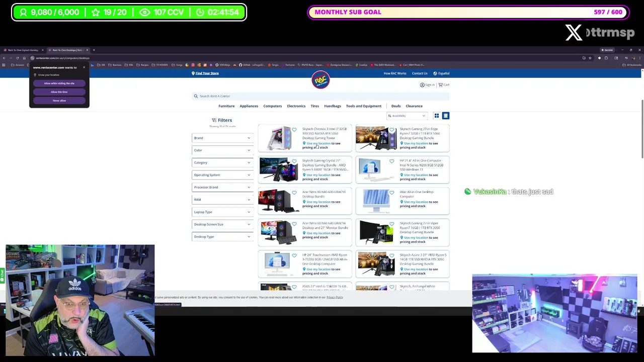Favorite the Acer Nitro 60 URAC93 bundle heart
Screen dimensions: 644x362
(294, 193)
